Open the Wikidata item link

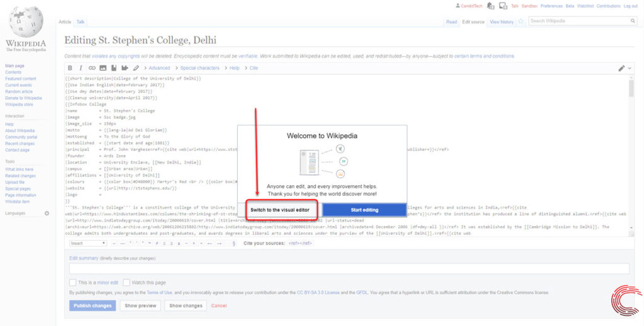point(17,202)
